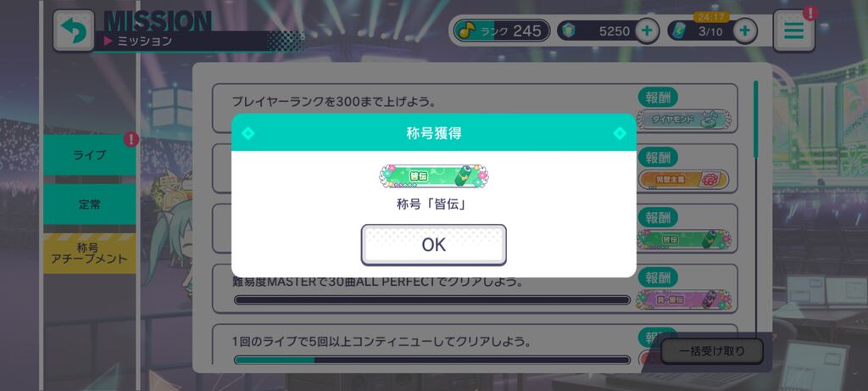Select the ライブ mission tab
This screenshot has width=868, height=391.
(90, 155)
